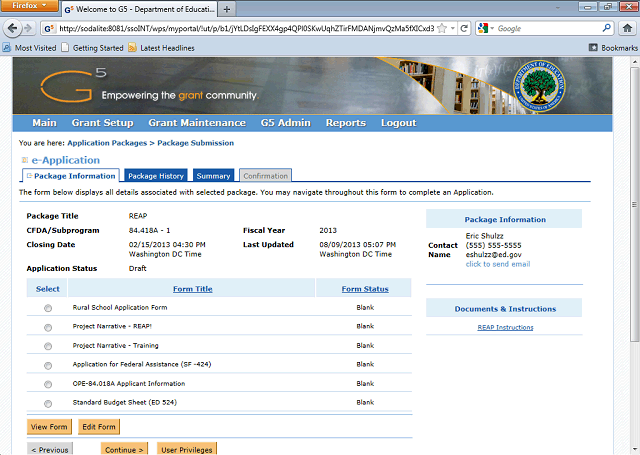This screenshot has width=640, height=455.
Task: Click the Confirmation tab
Action: point(265,175)
